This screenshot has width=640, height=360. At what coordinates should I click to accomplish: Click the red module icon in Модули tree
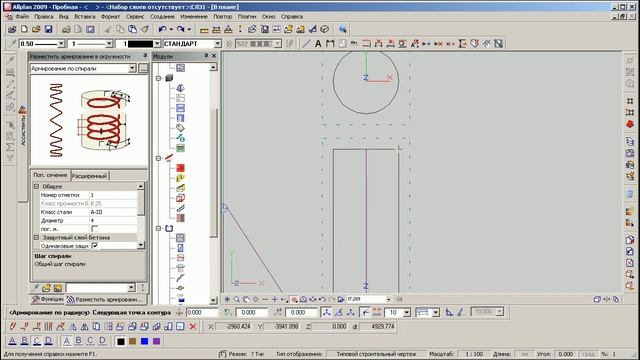180,168
